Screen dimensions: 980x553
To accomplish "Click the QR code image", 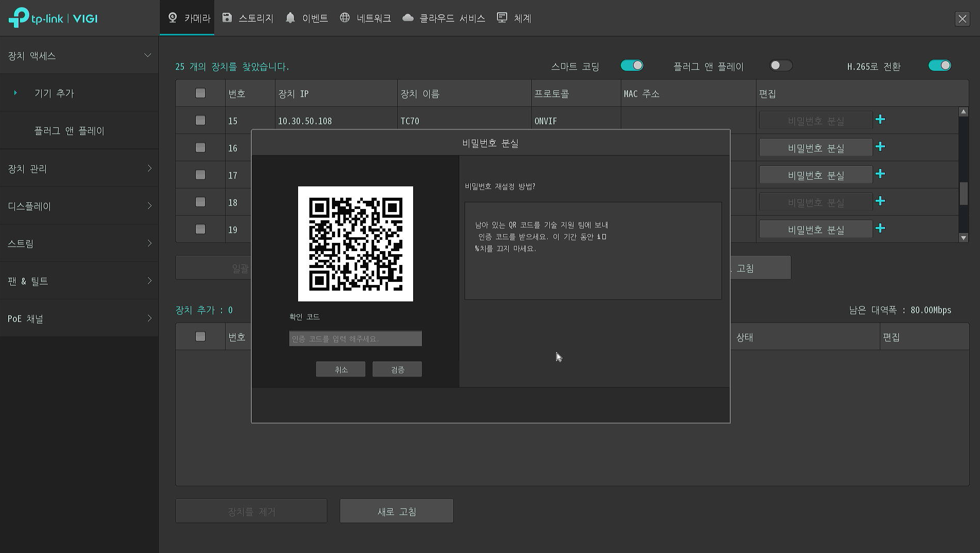I will click(x=356, y=244).
